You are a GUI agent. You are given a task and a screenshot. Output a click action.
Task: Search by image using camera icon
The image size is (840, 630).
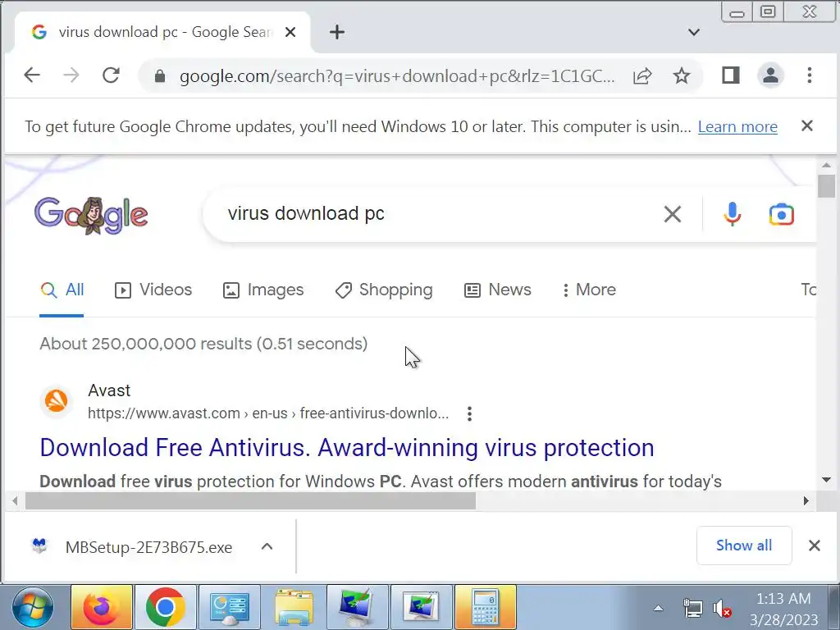(x=782, y=214)
